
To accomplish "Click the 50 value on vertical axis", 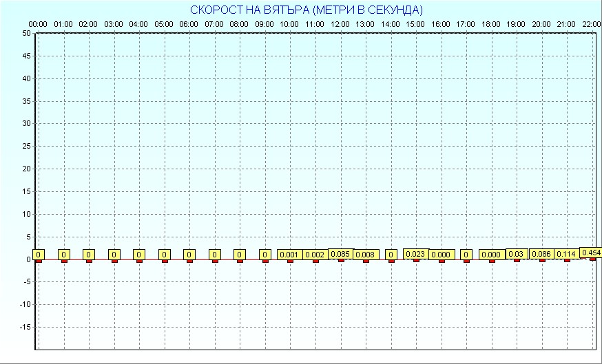I will [x=25, y=33].
